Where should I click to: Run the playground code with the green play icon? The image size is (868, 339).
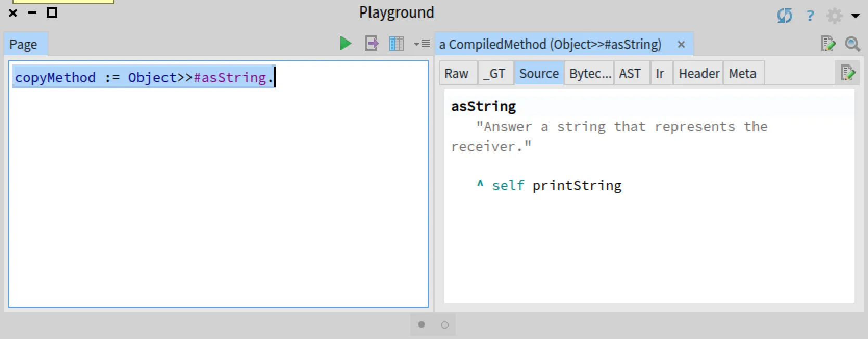(x=346, y=43)
